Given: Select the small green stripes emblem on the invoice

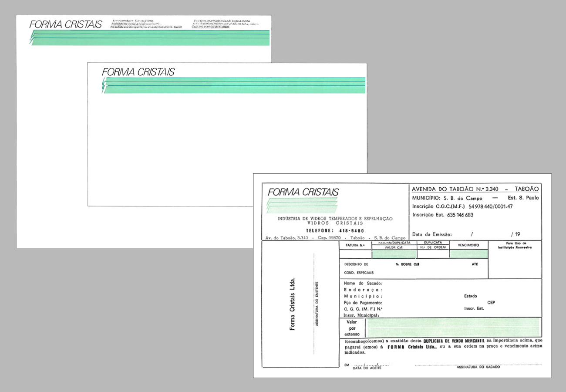Looking at the screenshot, I should pyautogui.click(x=301, y=205).
